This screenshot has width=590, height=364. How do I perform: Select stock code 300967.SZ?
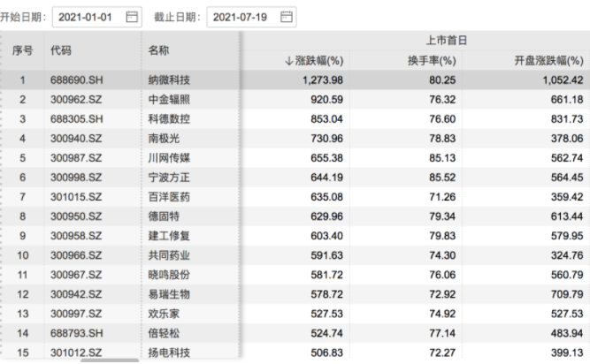coord(76,275)
